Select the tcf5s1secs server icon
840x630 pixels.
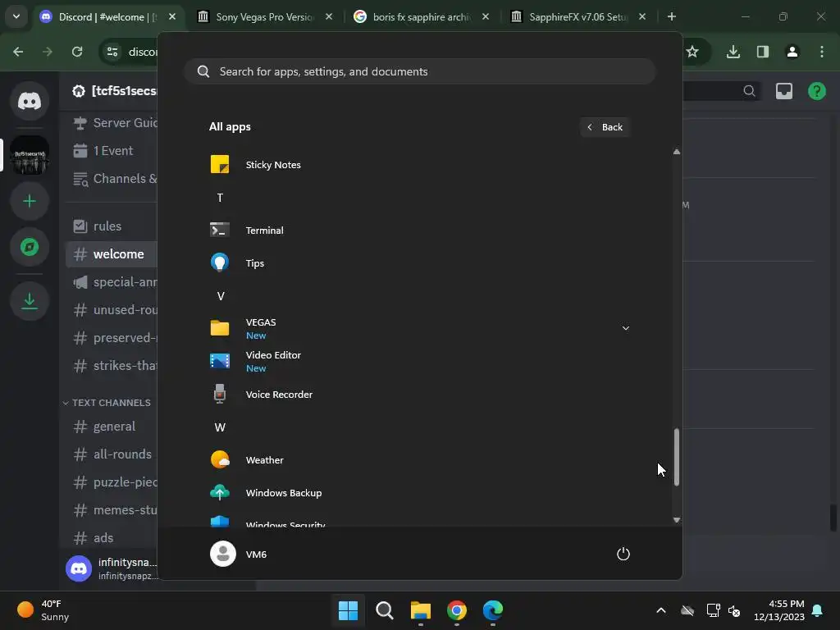pyautogui.click(x=30, y=155)
